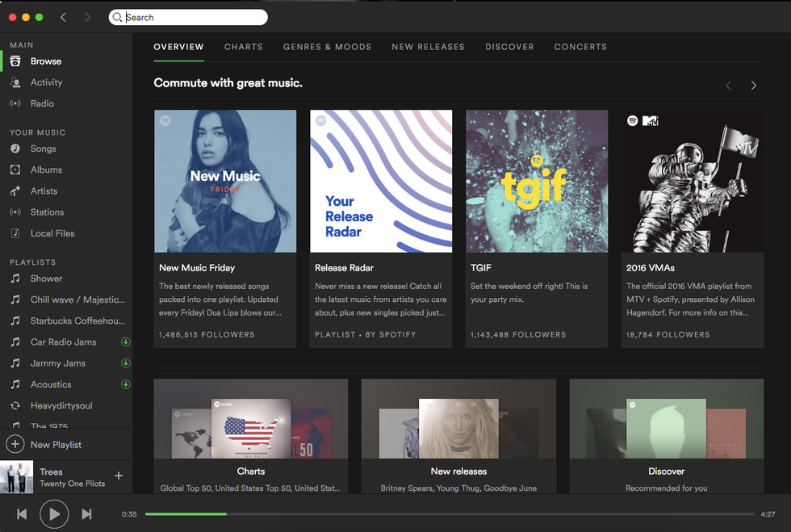This screenshot has height=532, width=791.
Task: Show previous featured playlists with left chevron
Action: pyautogui.click(x=728, y=86)
